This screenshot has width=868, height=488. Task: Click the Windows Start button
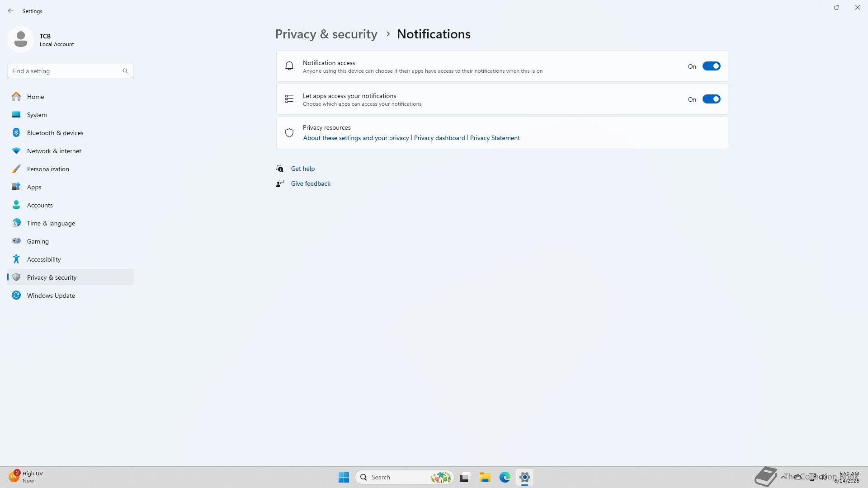click(344, 477)
